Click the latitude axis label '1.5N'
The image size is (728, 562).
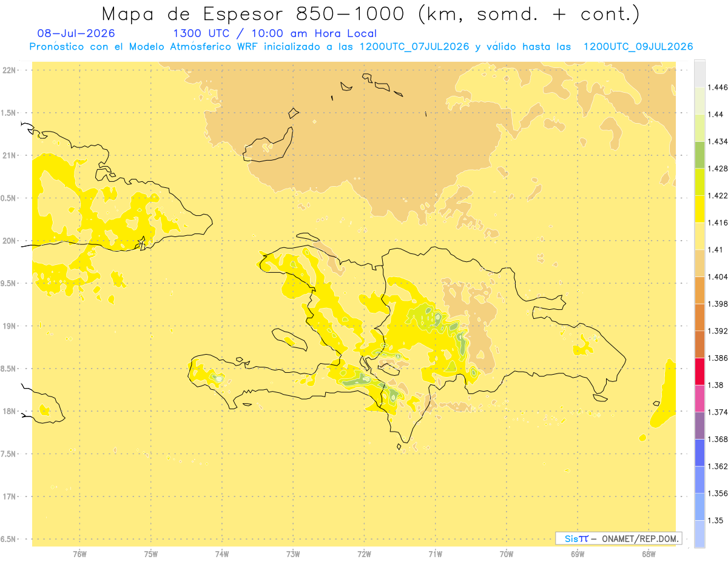click(x=9, y=113)
